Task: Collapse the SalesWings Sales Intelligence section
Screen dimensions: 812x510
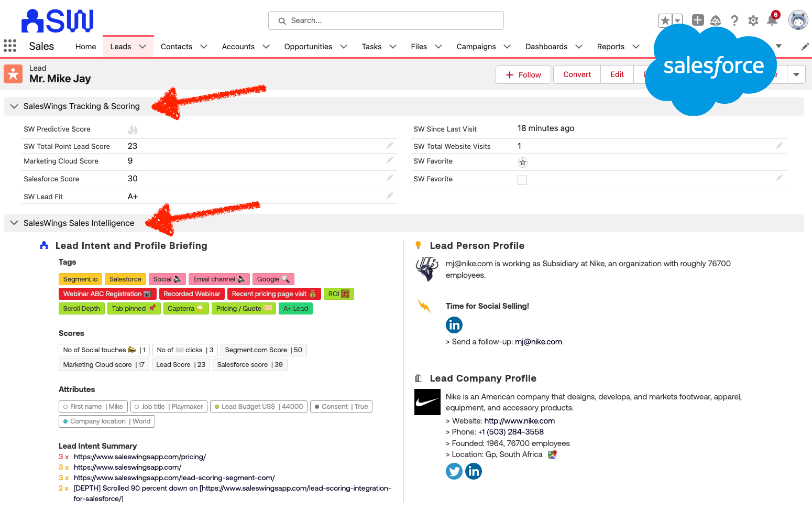Action: pos(14,223)
